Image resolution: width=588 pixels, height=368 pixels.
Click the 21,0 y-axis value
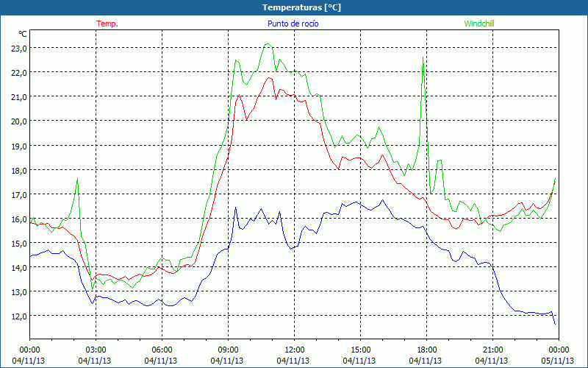click(19, 97)
